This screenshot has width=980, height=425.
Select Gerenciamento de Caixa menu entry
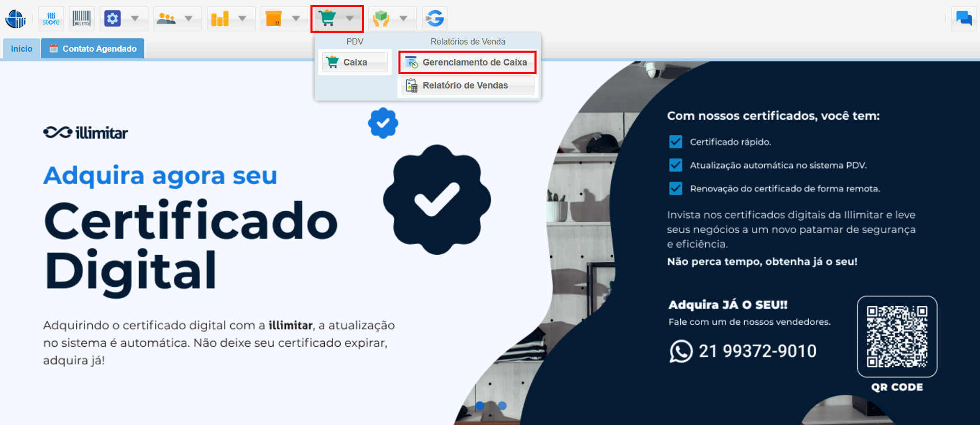point(467,62)
